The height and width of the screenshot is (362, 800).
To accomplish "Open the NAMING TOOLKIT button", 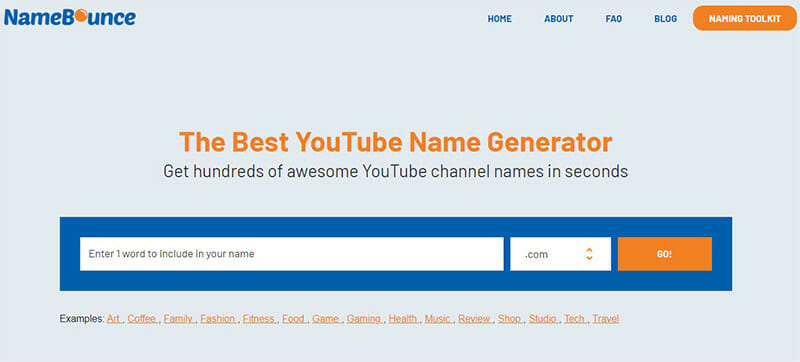I will 745,19.
